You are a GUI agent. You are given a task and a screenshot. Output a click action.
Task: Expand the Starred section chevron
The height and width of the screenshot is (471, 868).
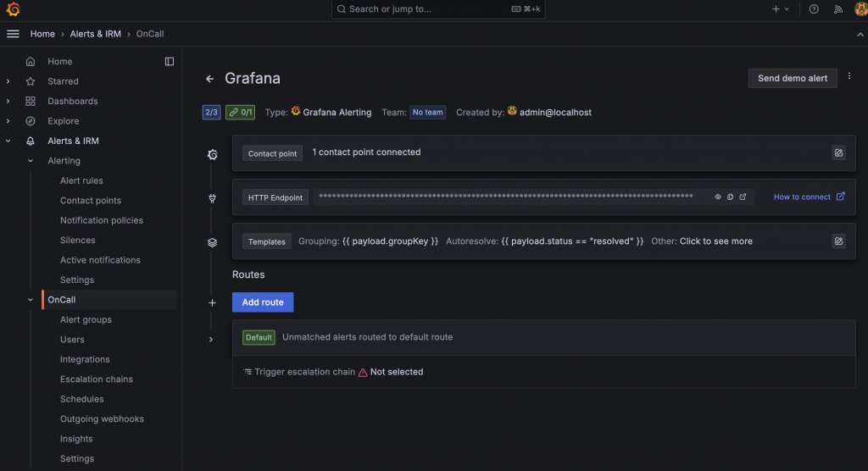click(x=8, y=81)
